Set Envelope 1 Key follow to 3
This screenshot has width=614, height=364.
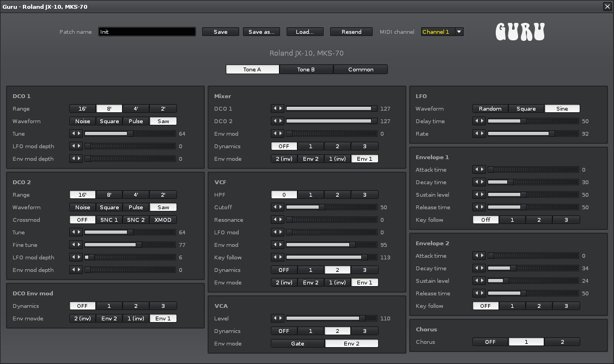click(x=566, y=220)
